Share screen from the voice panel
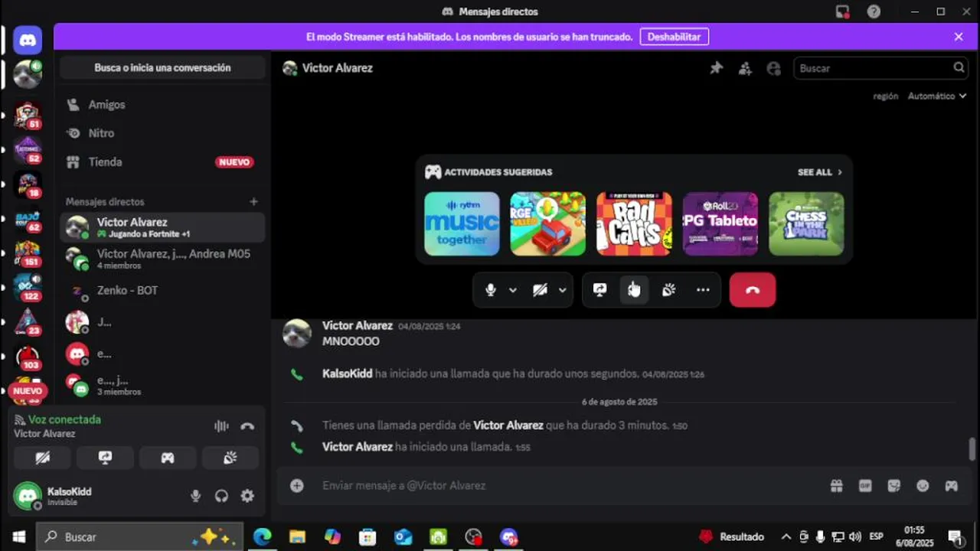980x551 pixels. tap(105, 458)
